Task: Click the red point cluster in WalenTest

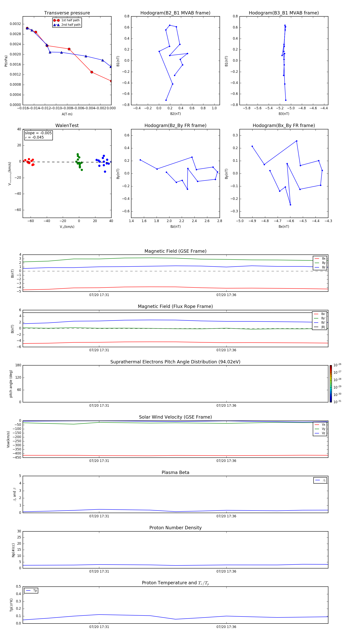Action: point(29,162)
